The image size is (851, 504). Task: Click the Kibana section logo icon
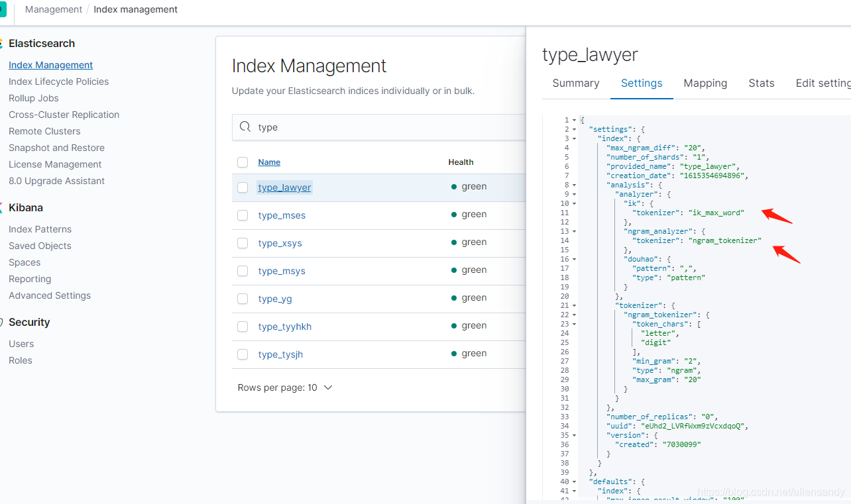pos(1,208)
